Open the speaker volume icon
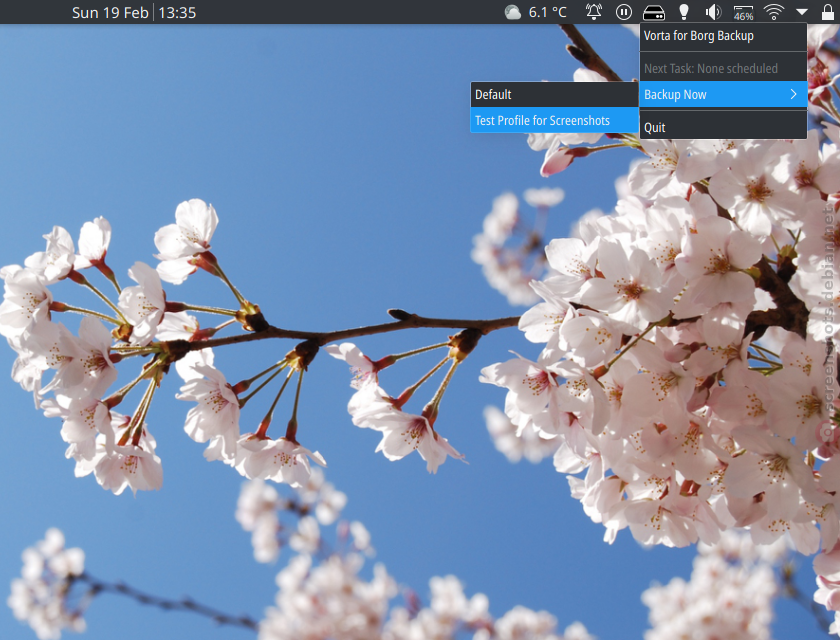Image resolution: width=840 pixels, height=640 pixels. [x=713, y=12]
